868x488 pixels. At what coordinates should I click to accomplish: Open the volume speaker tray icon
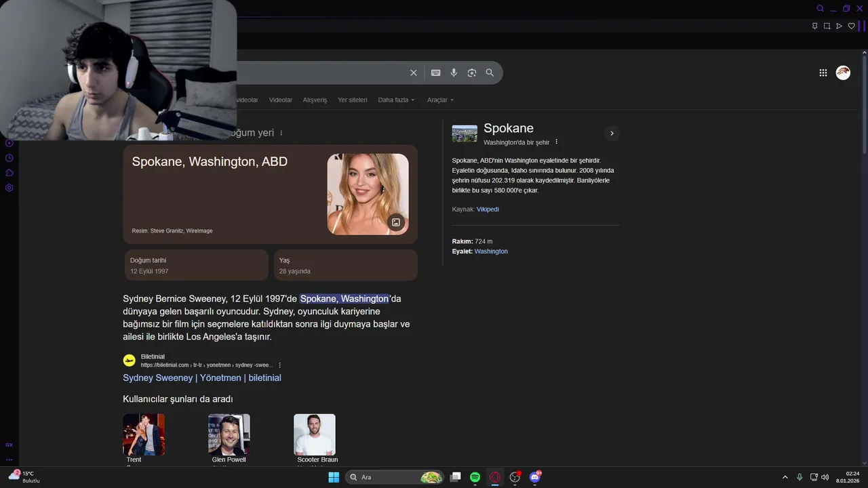[x=825, y=477]
